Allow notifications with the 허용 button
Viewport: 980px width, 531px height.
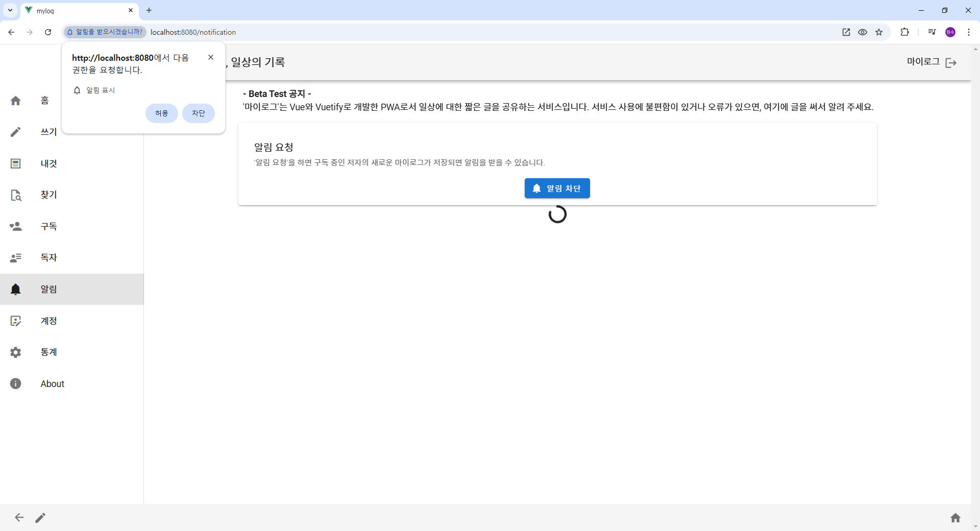tap(161, 113)
